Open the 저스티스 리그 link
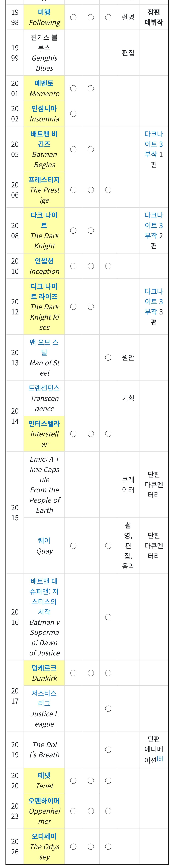Image resolution: width=171 pixels, height=868 pixels. [44, 698]
